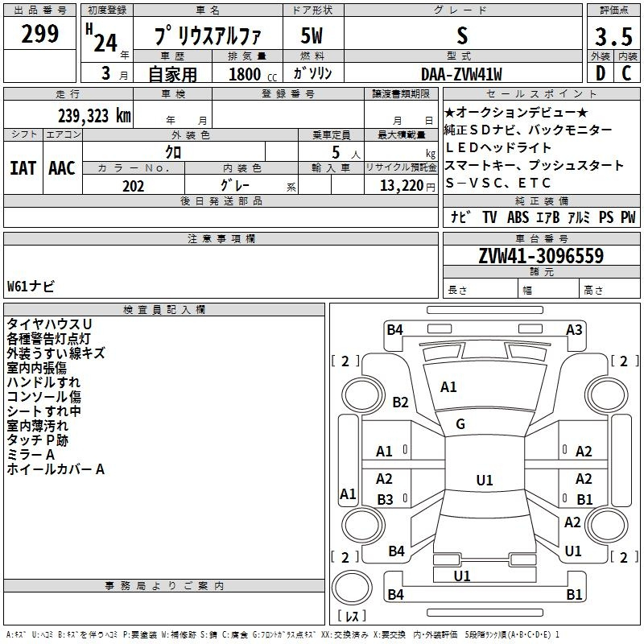Click the front bumper mark A3
Screen dimensions: 644x644
click(x=574, y=330)
